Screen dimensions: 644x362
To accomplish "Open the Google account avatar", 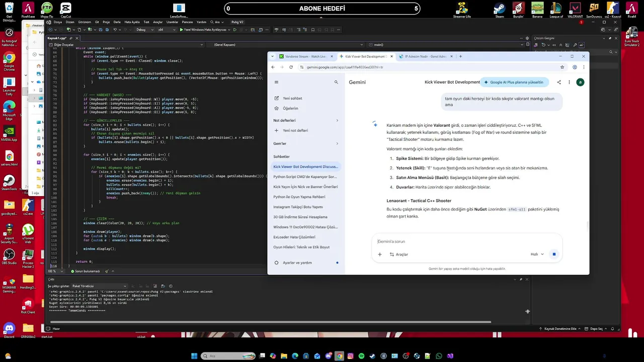I will pyautogui.click(x=580, y=82).
